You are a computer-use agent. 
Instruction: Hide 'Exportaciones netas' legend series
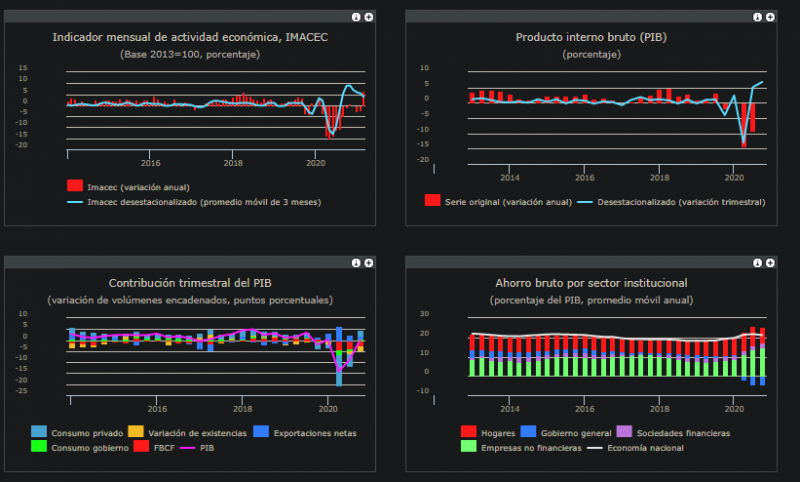tap(316, 433)
